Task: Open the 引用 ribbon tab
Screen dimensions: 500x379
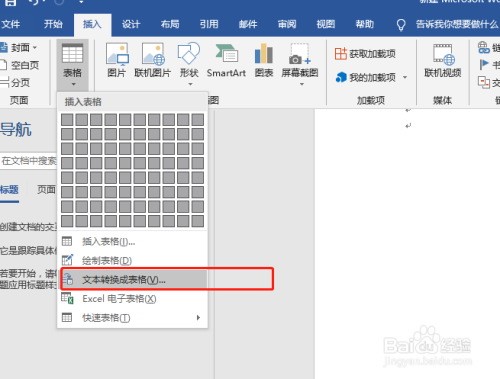Action: pos(209,24)
